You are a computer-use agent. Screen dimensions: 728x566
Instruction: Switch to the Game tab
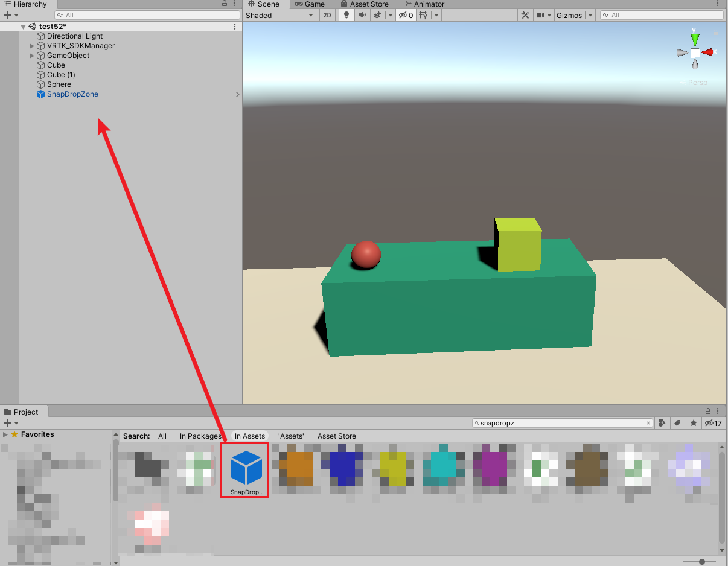tap(308, 4)
